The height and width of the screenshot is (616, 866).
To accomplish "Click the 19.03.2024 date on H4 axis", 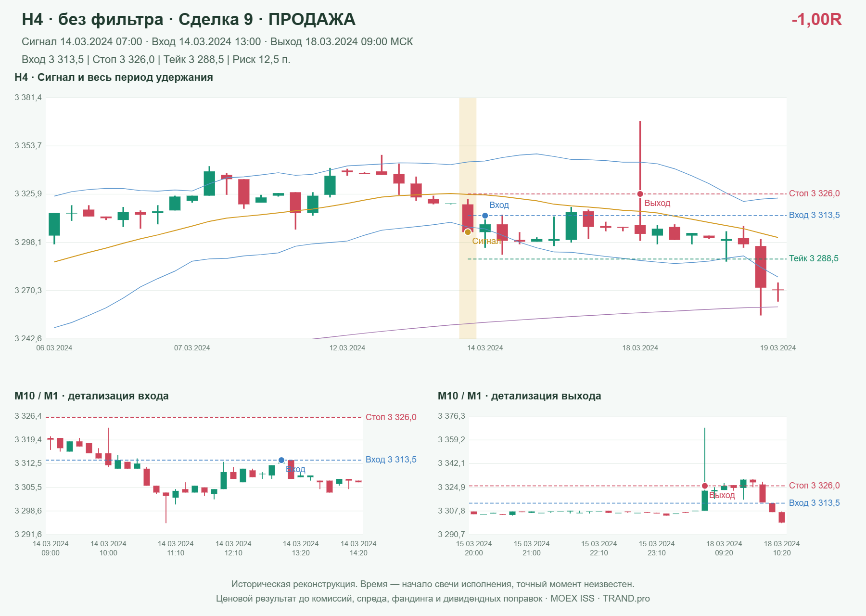I will click(x=778, y=348).
